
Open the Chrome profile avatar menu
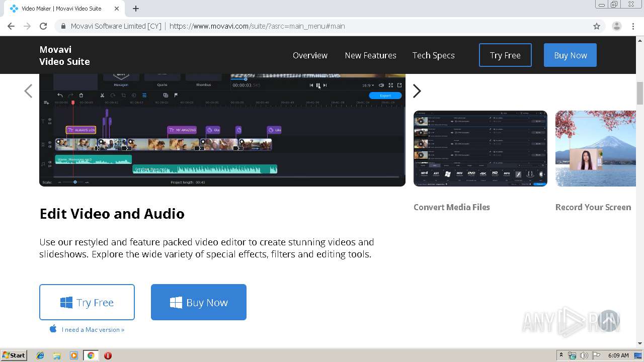(616, 26)
